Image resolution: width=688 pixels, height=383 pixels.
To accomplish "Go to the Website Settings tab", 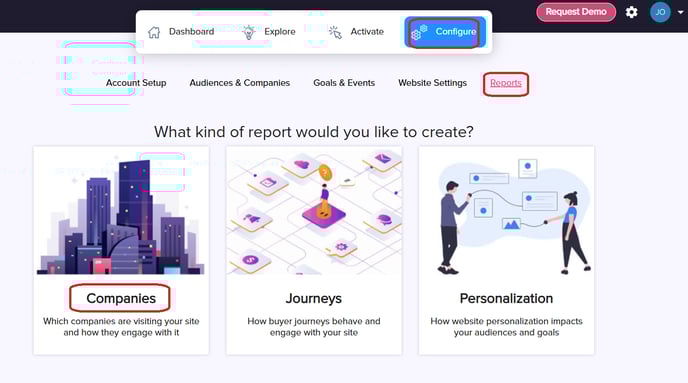I will tap(432, 83).
